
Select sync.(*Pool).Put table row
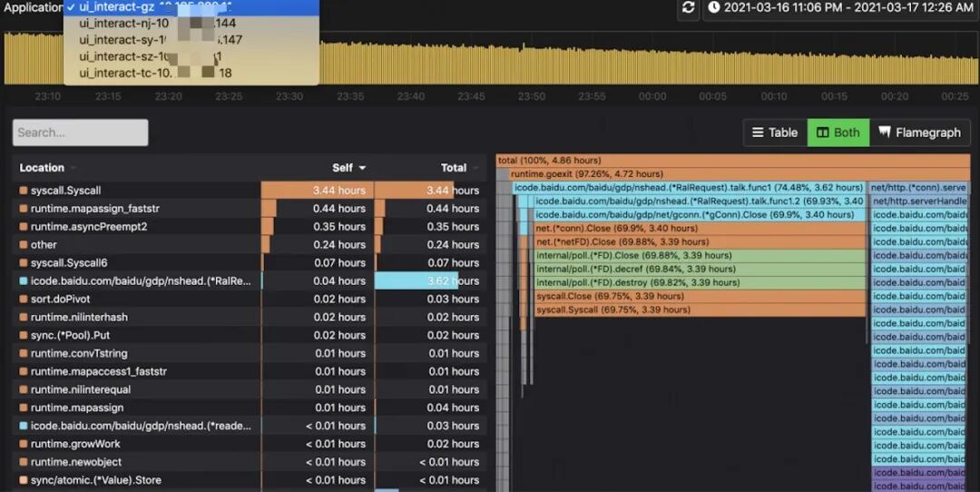click(x=250, y=335)
